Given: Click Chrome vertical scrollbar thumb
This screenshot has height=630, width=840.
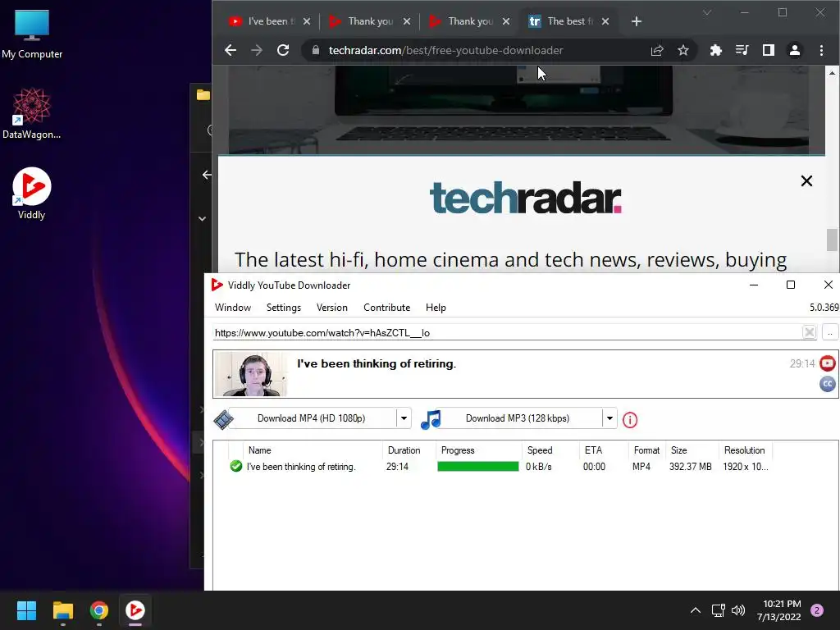Looking at the screenshot, I should tap(832, 240).
